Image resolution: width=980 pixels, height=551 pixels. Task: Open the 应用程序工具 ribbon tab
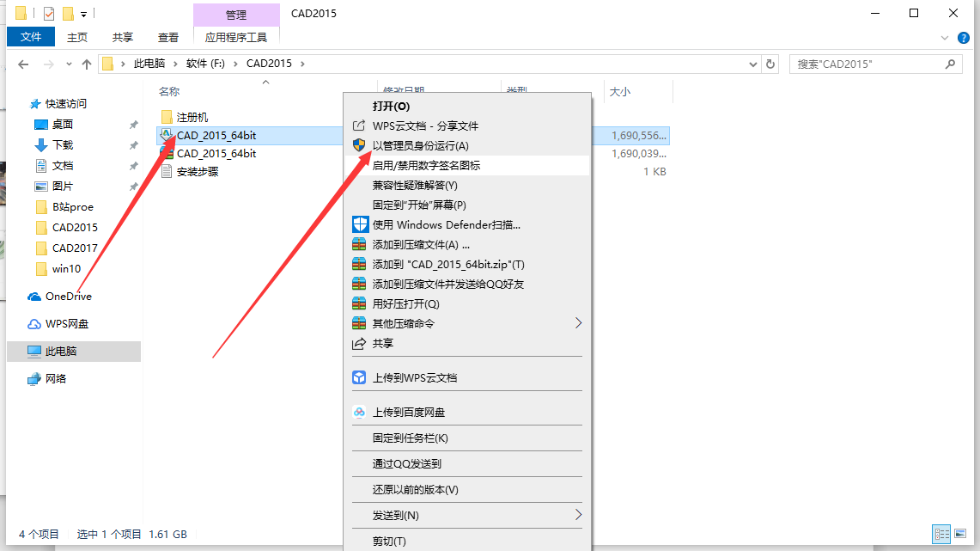pyautogui.click(x=236, y=38)
